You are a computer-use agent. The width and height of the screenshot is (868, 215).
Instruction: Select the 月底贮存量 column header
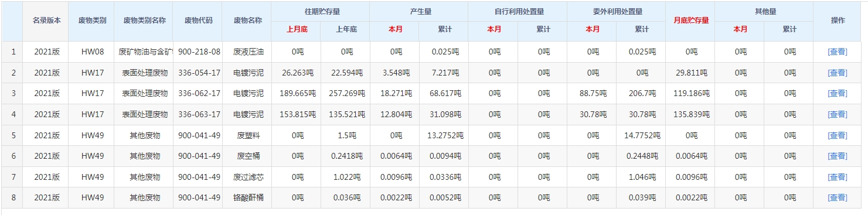pyautogui.click(x=691, y=20)
